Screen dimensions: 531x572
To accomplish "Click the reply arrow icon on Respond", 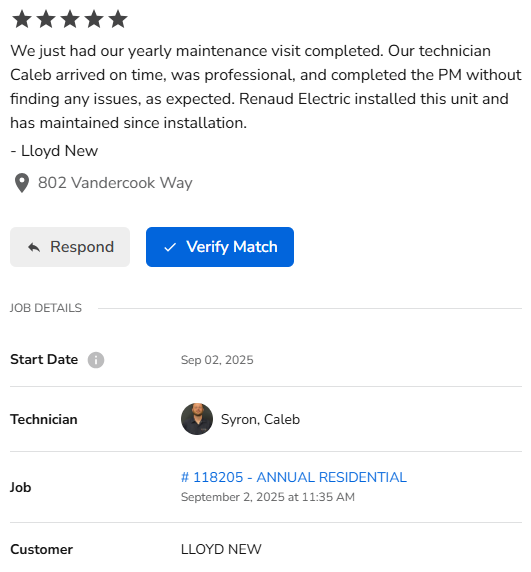I will 34,247.
